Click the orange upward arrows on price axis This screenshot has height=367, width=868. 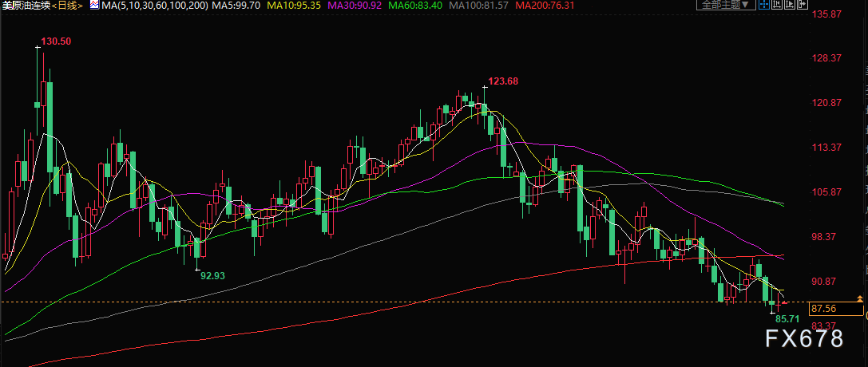(860, 298)
